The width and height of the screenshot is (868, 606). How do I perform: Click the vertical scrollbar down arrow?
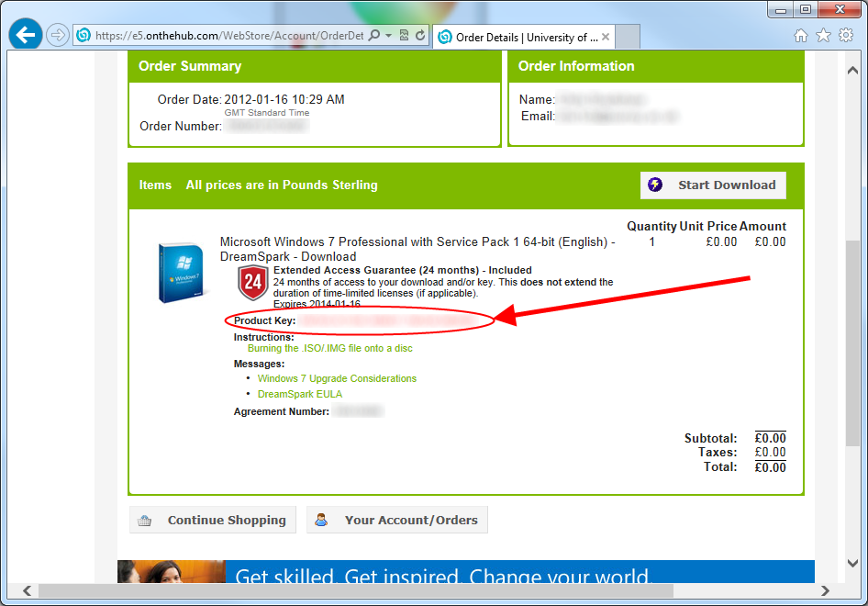[852, 564]
